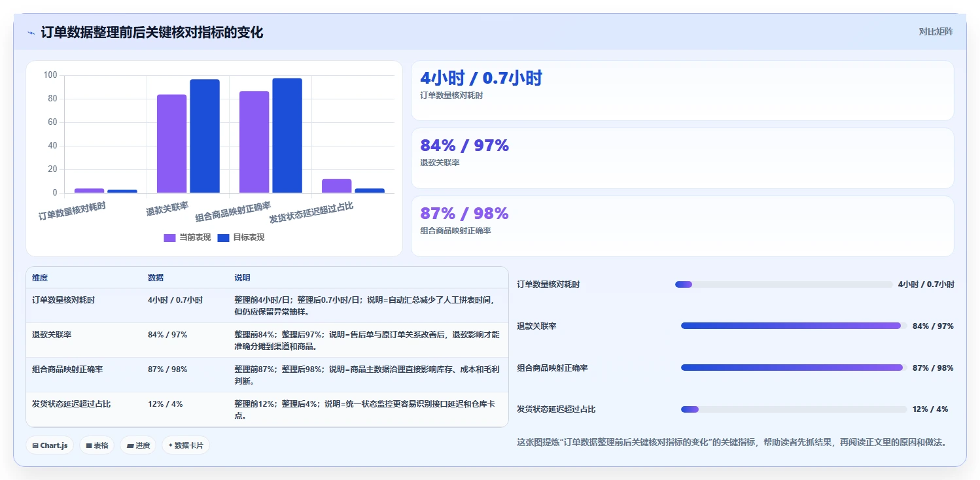The height and width of the screenshot is (480, 980).
Task: Click the 表格 tag chip
Action: [97, 445]
